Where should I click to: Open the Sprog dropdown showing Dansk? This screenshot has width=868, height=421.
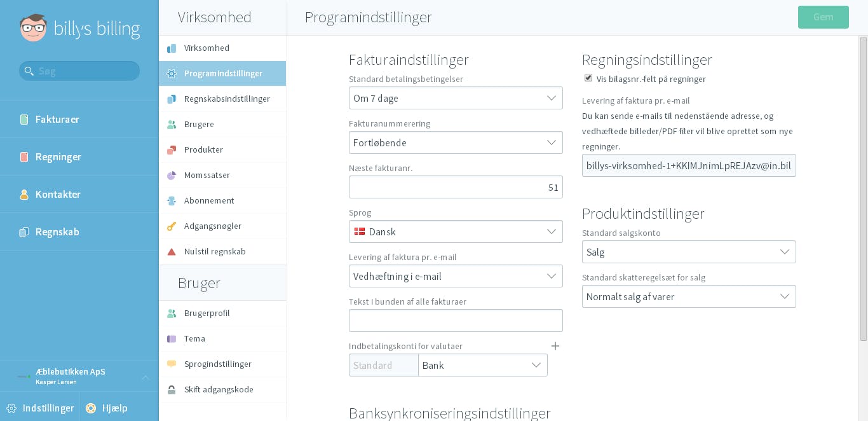[456, 231]
